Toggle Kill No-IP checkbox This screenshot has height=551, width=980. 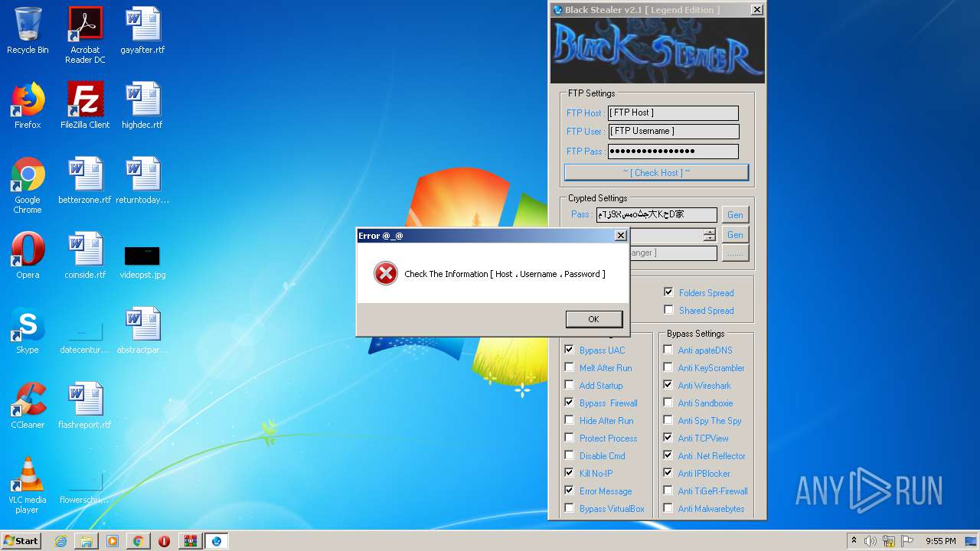[x=569, y=473]
